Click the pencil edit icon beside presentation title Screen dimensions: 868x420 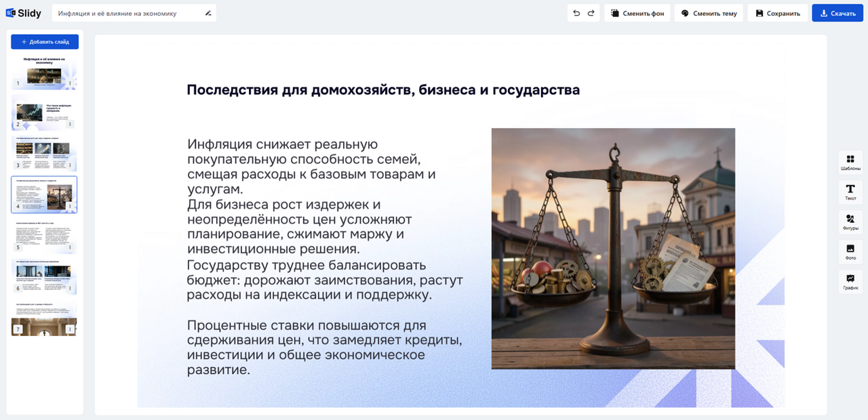tap(208, 13)
